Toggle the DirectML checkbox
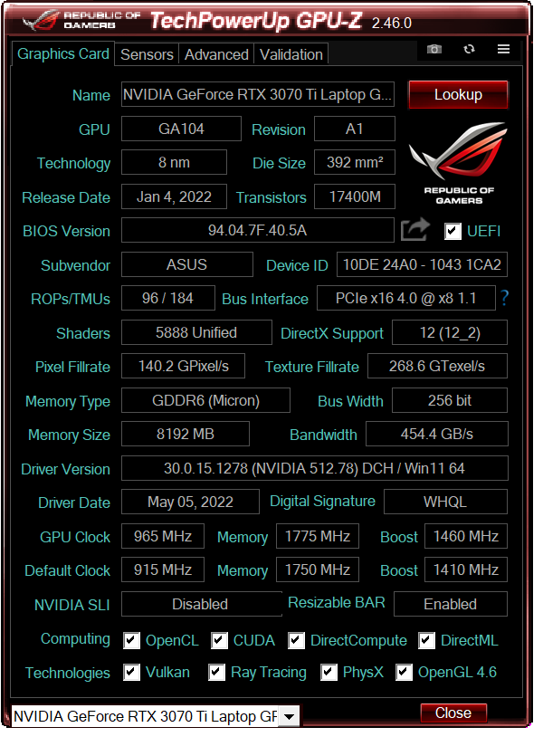This screenshot has height=756, width=543. pyautogui.click(x=426, y=640)
